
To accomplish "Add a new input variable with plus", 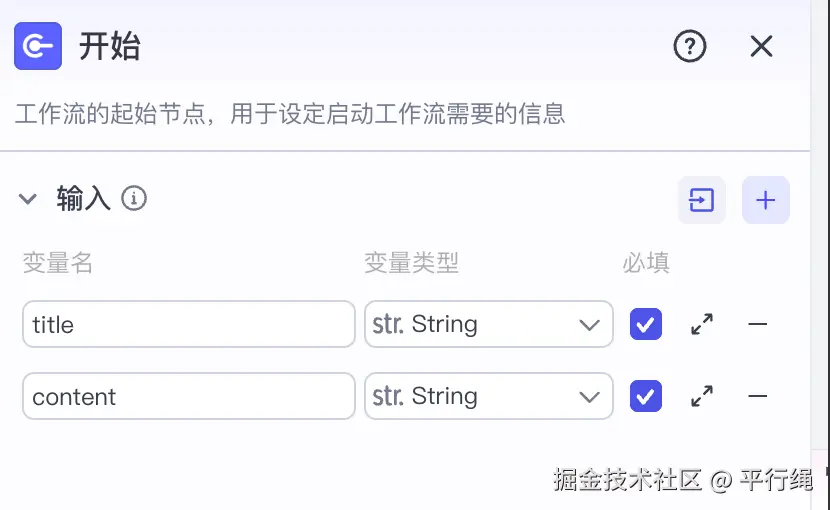I will pyautogui.click(x=766, y=201).
